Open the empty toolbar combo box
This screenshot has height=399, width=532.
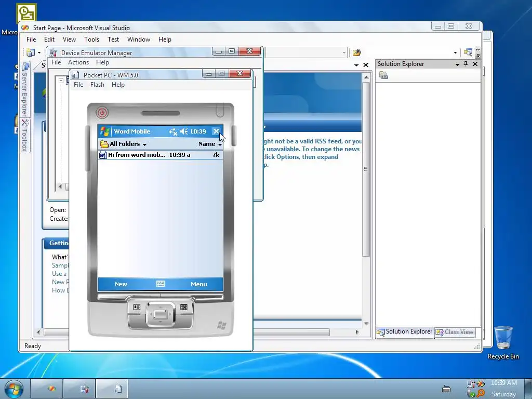(x=306, y=52)
